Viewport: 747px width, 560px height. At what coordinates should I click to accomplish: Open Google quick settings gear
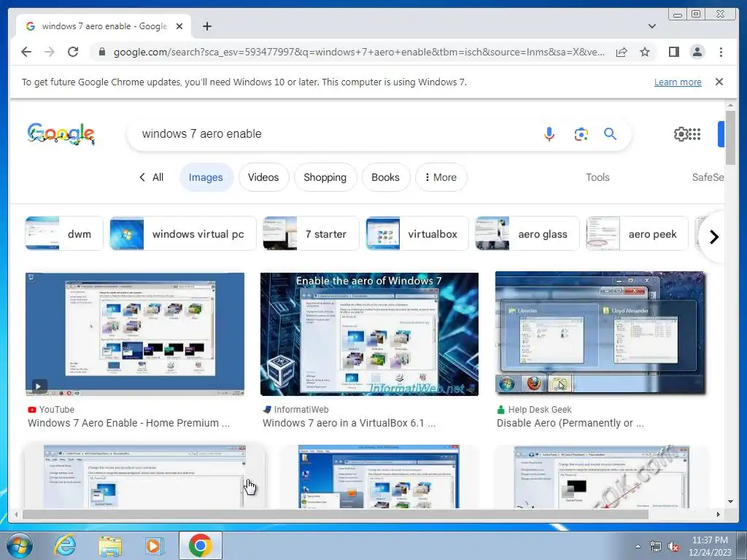coord(680,134)
